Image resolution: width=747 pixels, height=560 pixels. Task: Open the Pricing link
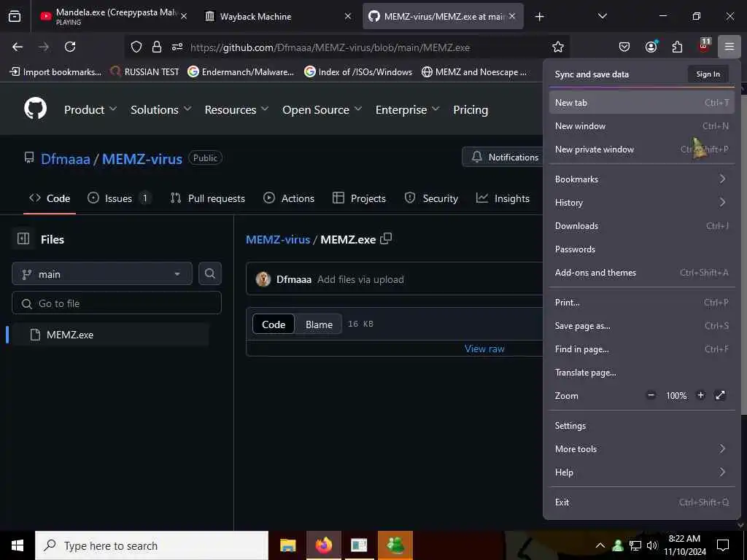[x=471, y=109]
